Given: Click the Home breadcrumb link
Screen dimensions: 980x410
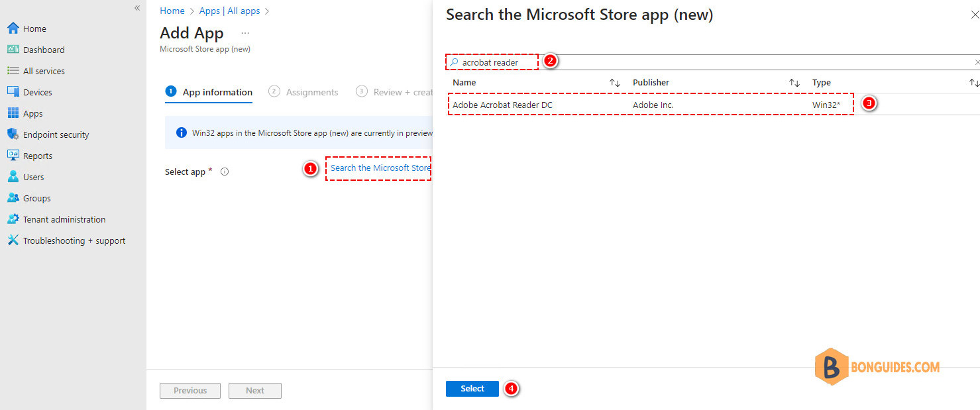Looking at the screenshot, I should (172, 11).
